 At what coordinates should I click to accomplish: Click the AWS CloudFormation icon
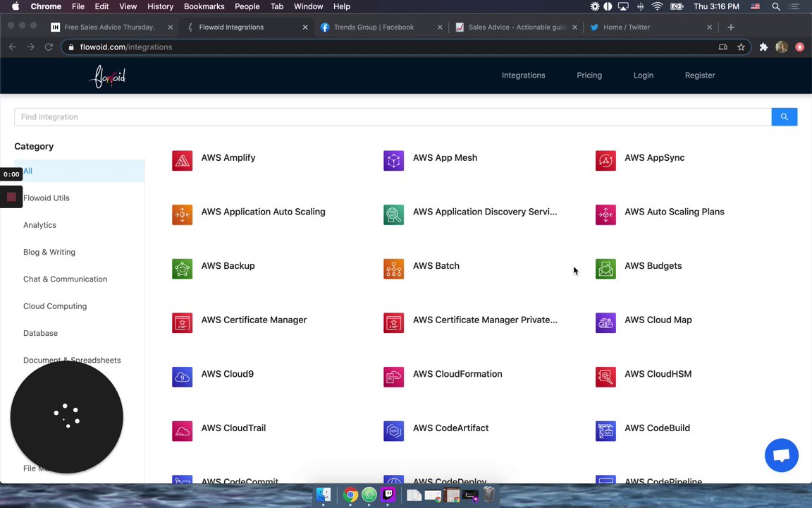point(393,377)
